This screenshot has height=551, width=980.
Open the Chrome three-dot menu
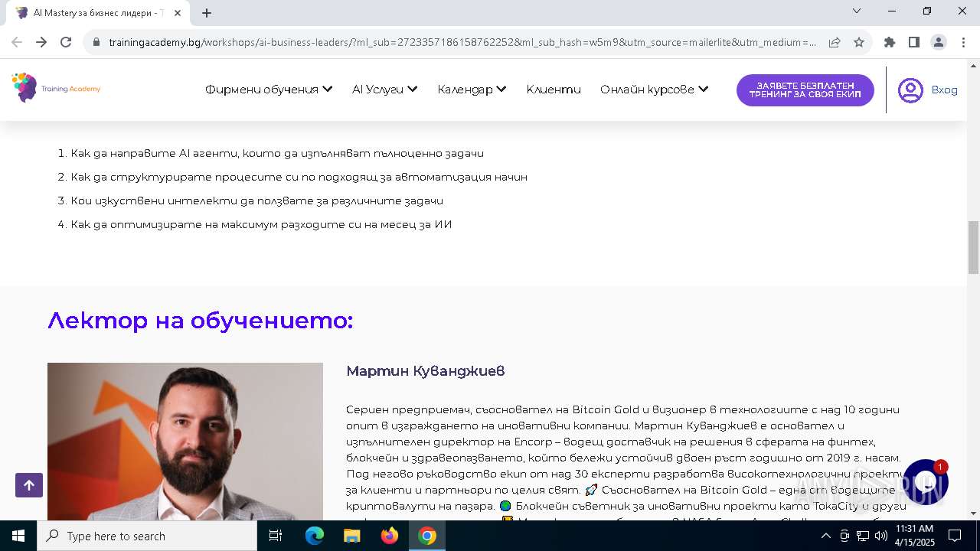click(x=963, y=43)
